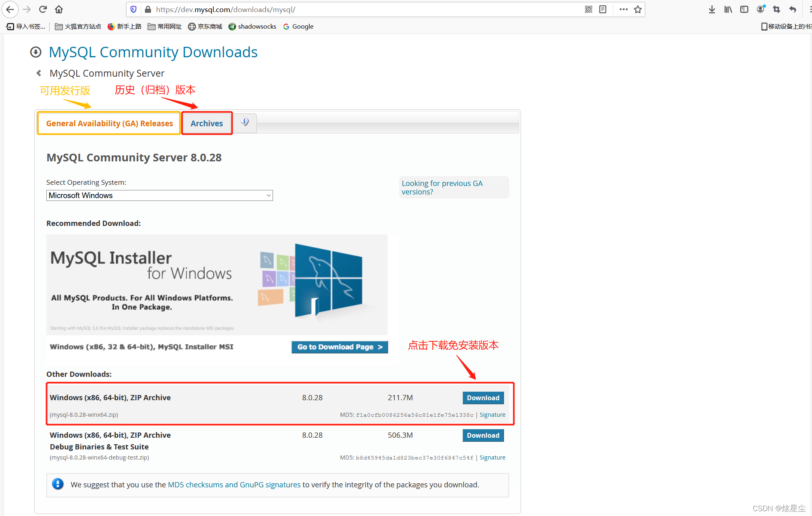This screenshot has width=812, height=516.
Task: Click the shield tracking protection icon
Action: tap(133, 9)
